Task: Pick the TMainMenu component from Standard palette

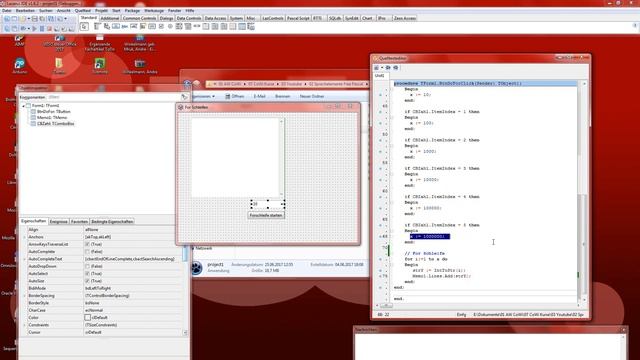Action: (x=97, y=27)
